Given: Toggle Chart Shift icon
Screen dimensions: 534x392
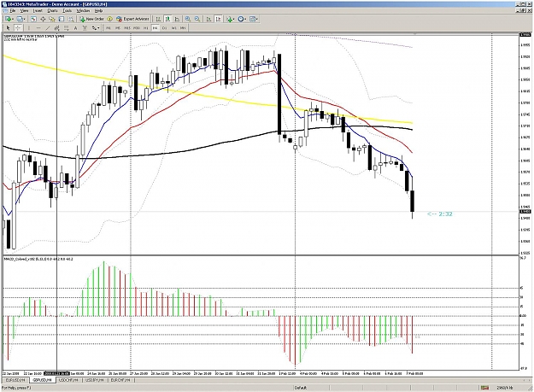Looking at the screenshot, I should (219, 19).
